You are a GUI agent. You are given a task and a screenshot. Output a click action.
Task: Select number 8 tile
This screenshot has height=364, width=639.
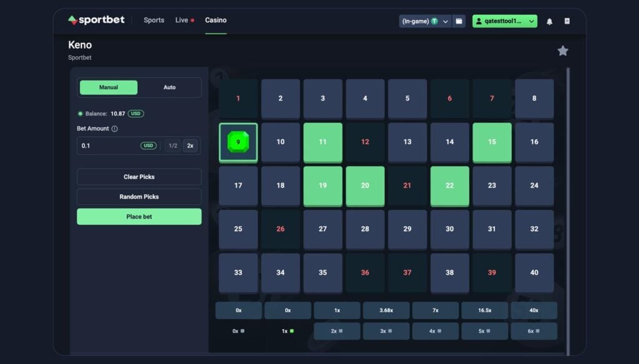pos(534,99)
